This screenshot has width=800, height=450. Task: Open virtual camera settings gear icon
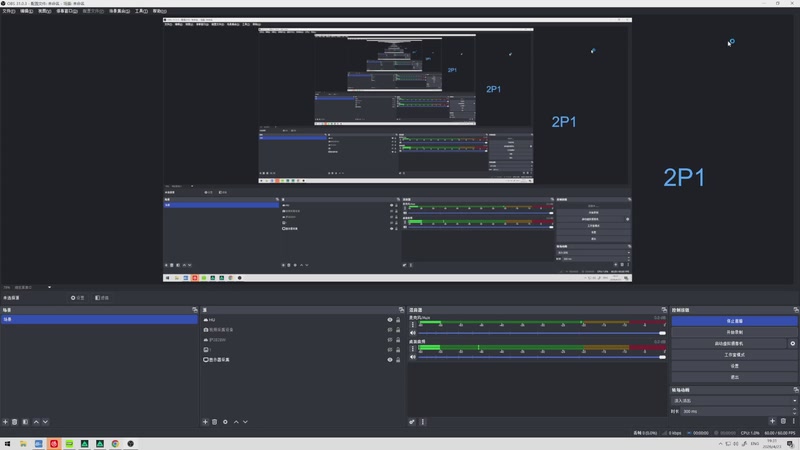pos(793,343)
